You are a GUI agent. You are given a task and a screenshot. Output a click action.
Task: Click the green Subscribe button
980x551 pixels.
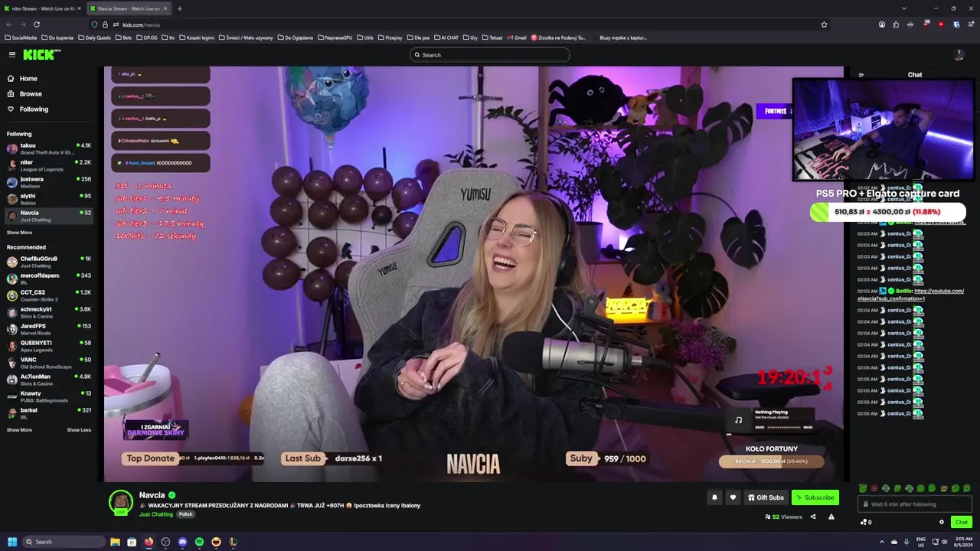pos(815,497)
